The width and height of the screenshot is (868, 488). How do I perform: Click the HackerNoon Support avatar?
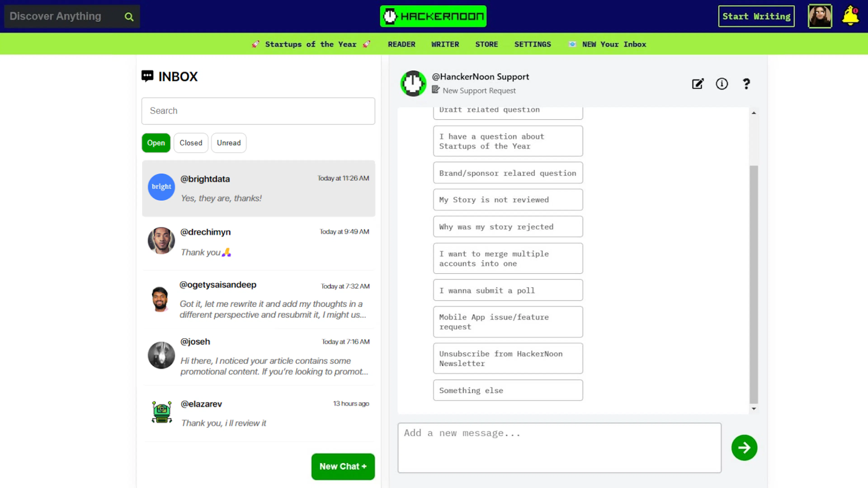tap(413, 84)
